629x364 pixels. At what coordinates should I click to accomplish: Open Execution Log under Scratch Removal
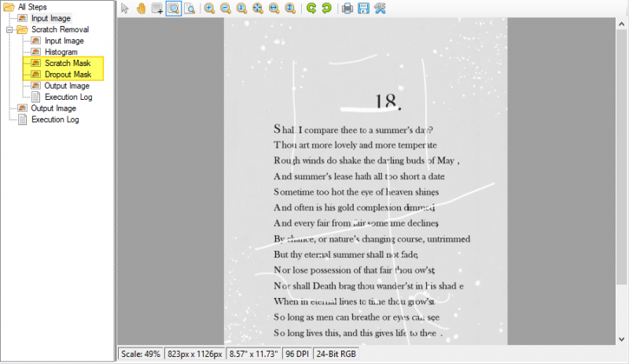[x=68, y=97]
